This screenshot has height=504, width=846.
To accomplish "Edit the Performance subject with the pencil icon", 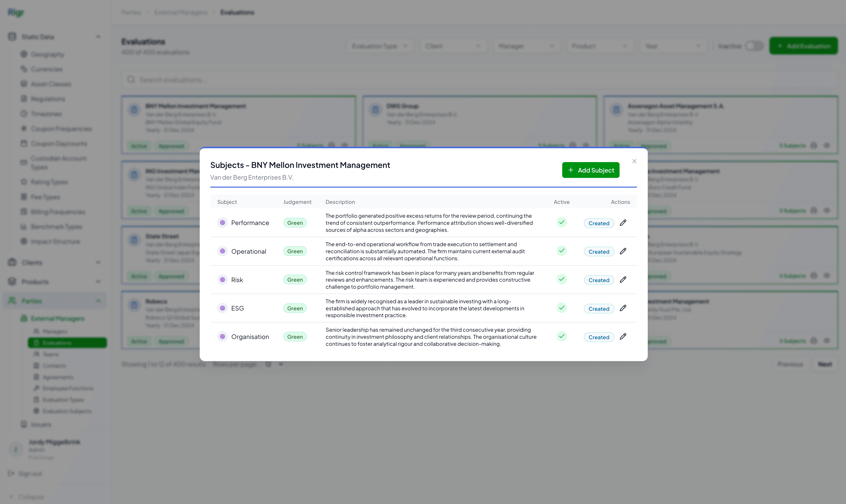I will pyautogui.click(x=623, y=223).
